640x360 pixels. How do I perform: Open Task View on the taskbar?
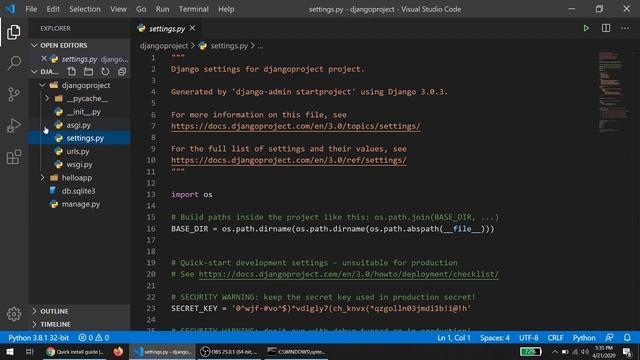click(29, 351)
